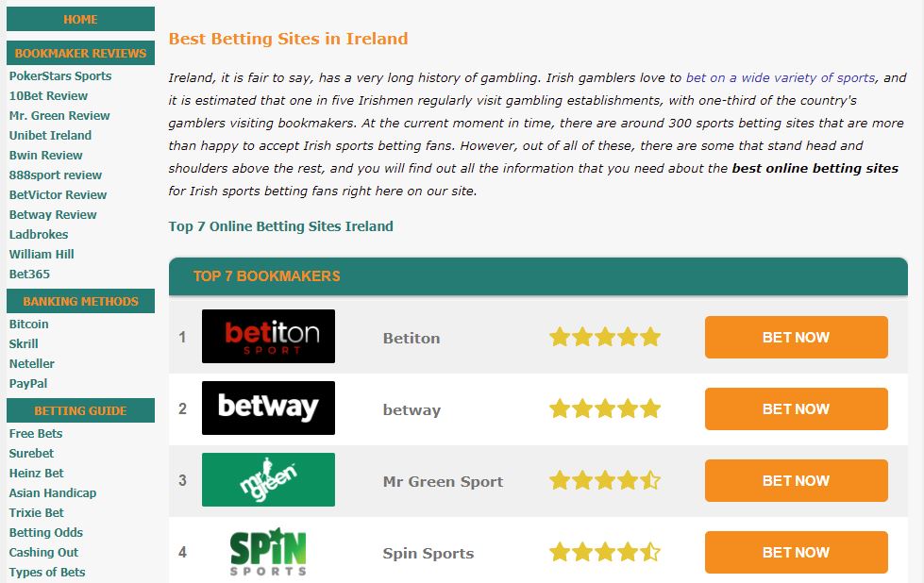Click the Betiton Sport logo

click(268, 336)
